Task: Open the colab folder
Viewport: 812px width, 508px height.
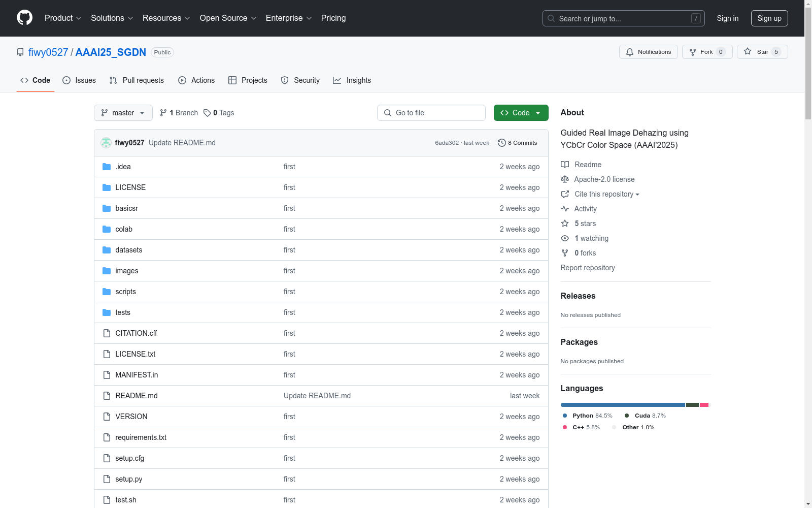Action: (x=124, y=229)
